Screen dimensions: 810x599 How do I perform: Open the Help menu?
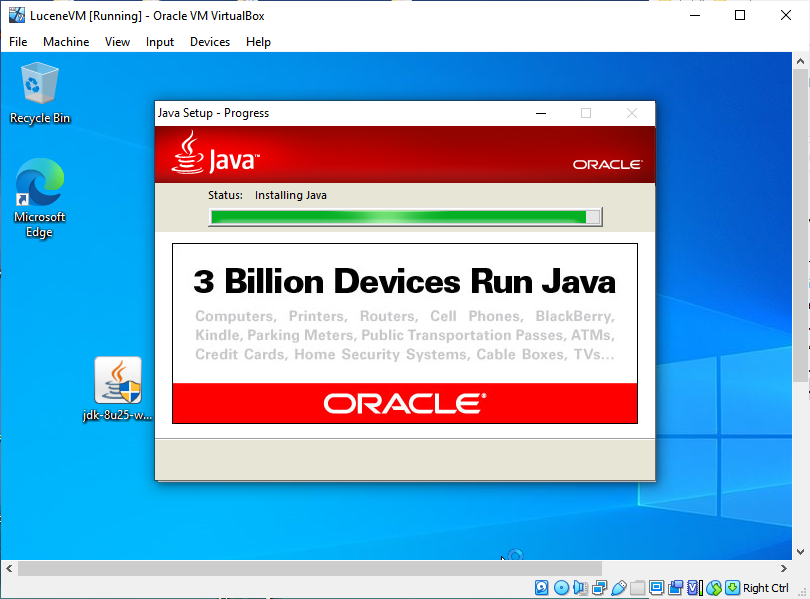click(258, 42)
